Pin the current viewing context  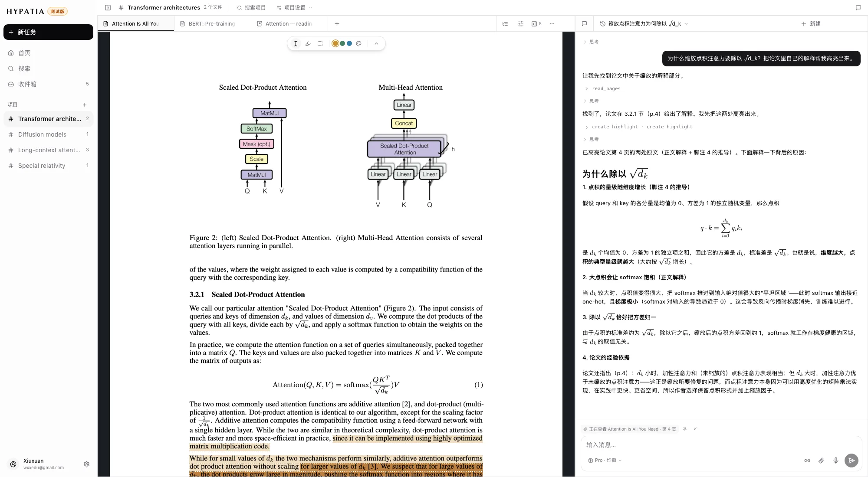(685, 429)
